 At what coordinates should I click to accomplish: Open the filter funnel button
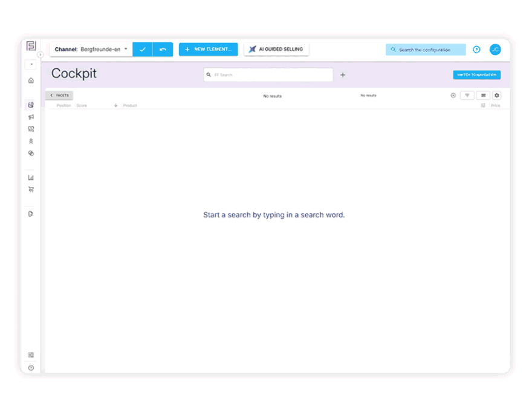coord(467,96)
